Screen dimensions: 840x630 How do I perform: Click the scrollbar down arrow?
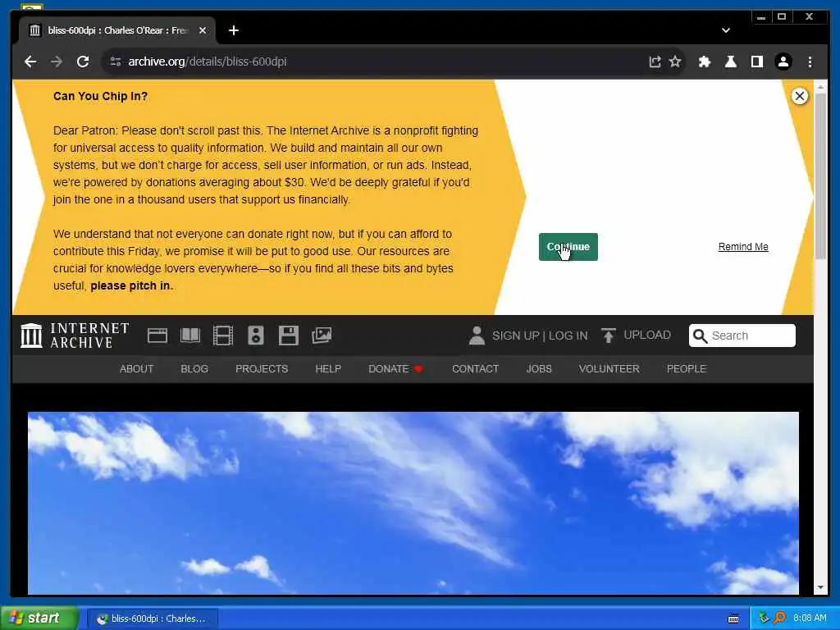(820, 587)
